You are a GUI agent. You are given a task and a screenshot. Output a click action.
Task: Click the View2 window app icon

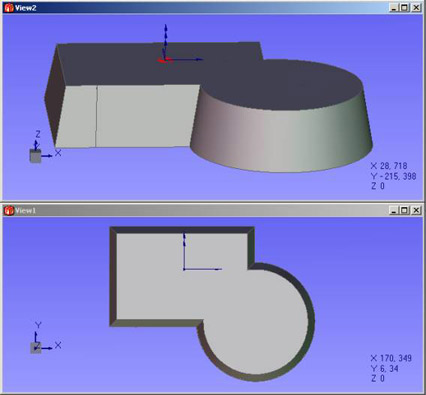9,8
